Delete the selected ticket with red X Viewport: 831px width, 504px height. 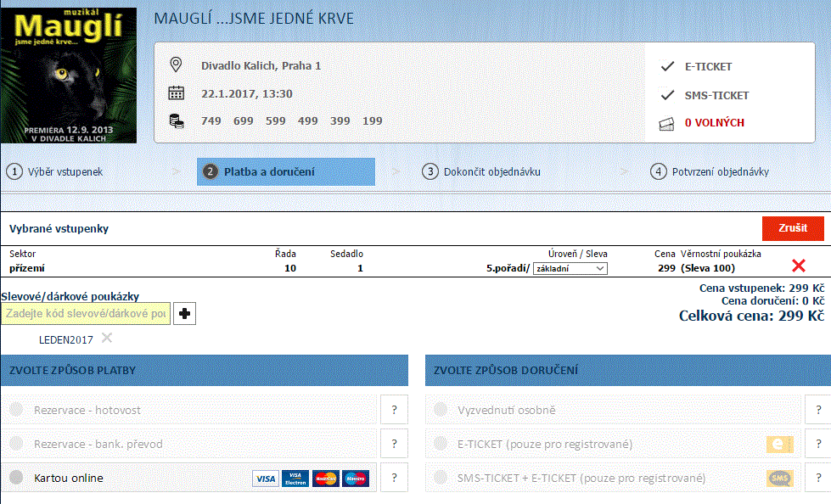798,266
